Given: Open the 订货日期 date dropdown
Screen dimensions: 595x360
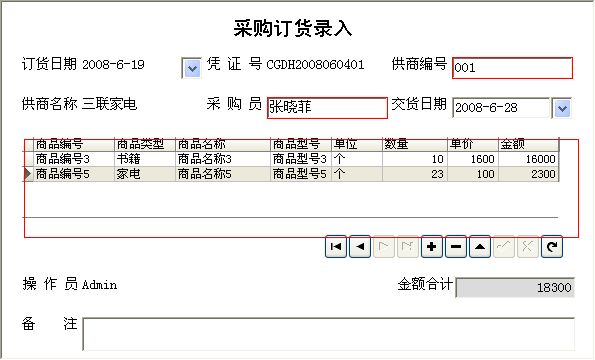Looking at the screenshot, I should 191,68.
